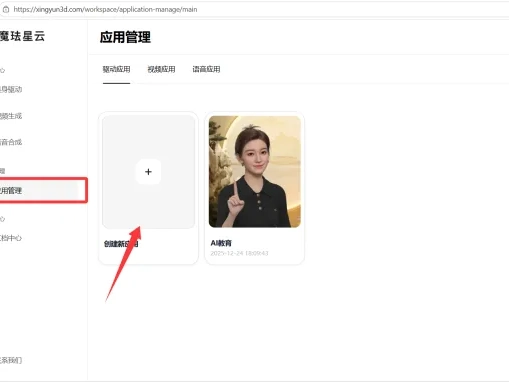Click the browser address bar URL
The height and width of the screenshot is (382, 509).
coord(105,9)
